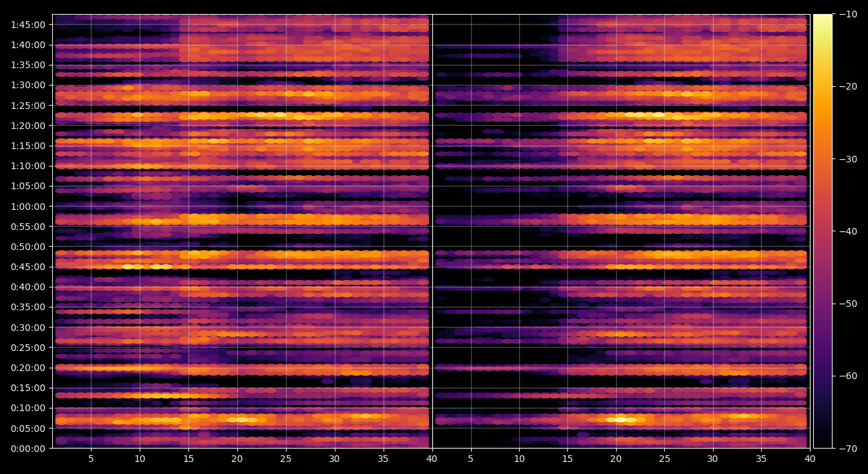Click the 1:25:00 time axis label
Screen dimensions: 868x474
pos(28,106)
